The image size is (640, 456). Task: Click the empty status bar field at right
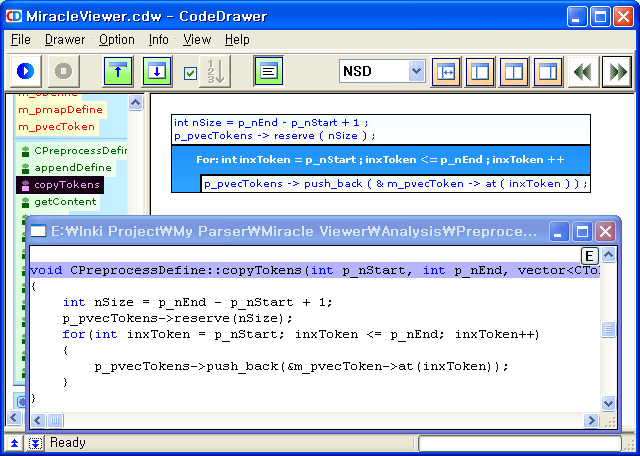pos(519,443)
